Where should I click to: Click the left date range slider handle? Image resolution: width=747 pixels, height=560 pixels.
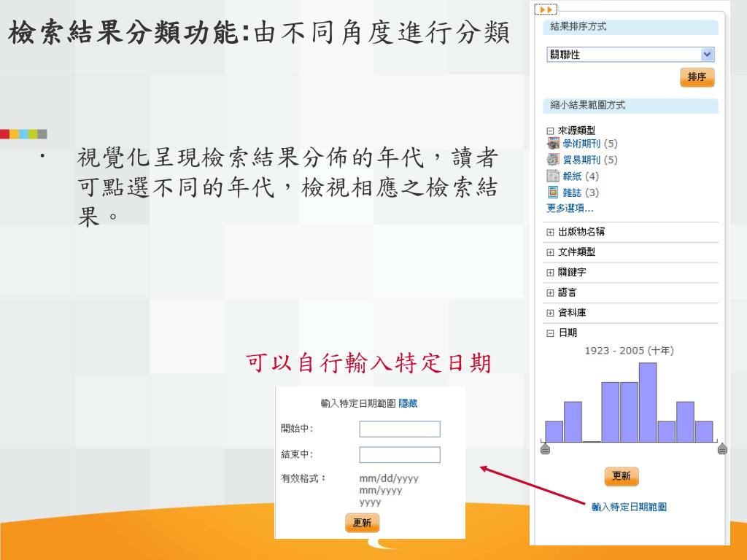pos(546,448)
